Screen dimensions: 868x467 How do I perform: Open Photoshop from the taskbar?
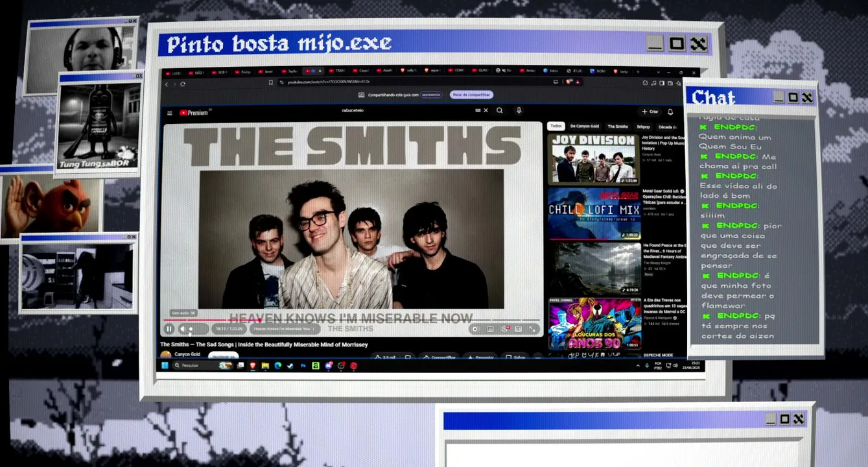coord(303,366)
